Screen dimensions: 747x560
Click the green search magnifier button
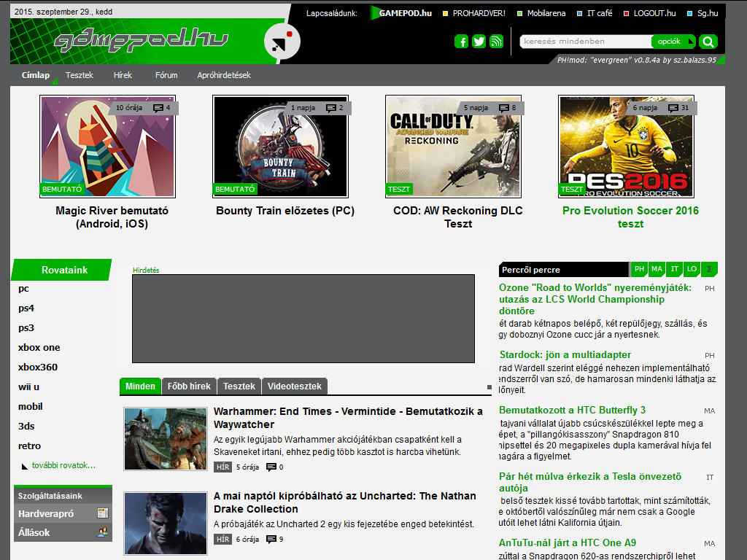708,42
